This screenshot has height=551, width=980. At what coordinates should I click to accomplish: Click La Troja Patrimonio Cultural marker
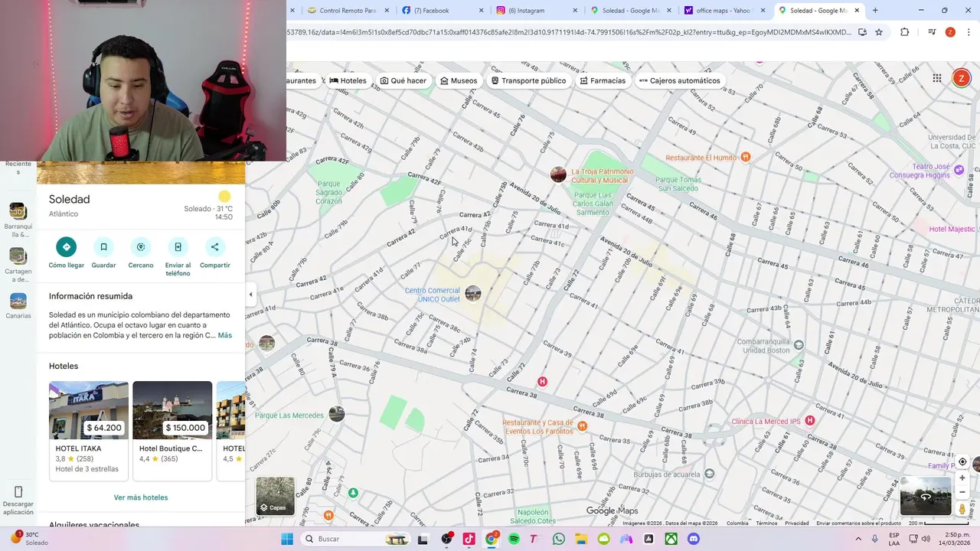point(558,174)
